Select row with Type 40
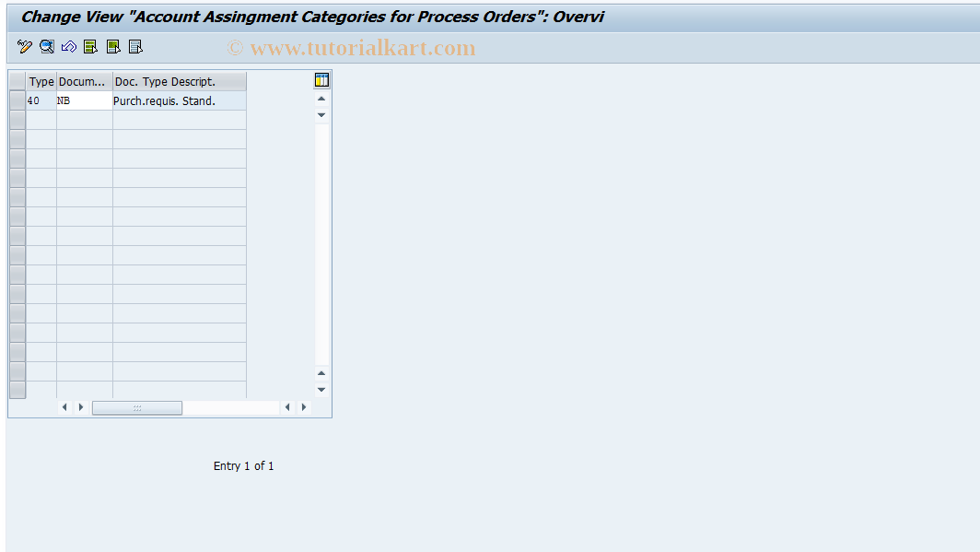This screenshot has width=980, height=552. click(17, 100)
